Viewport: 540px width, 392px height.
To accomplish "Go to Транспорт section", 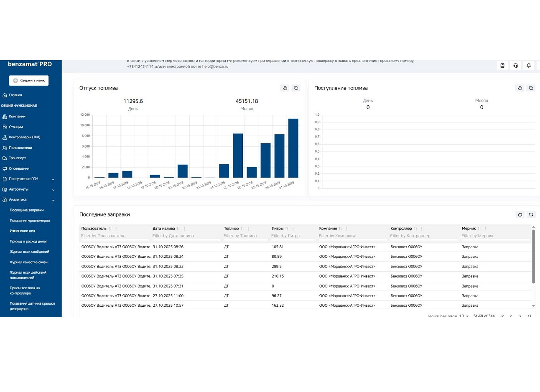I will point(17,158).
